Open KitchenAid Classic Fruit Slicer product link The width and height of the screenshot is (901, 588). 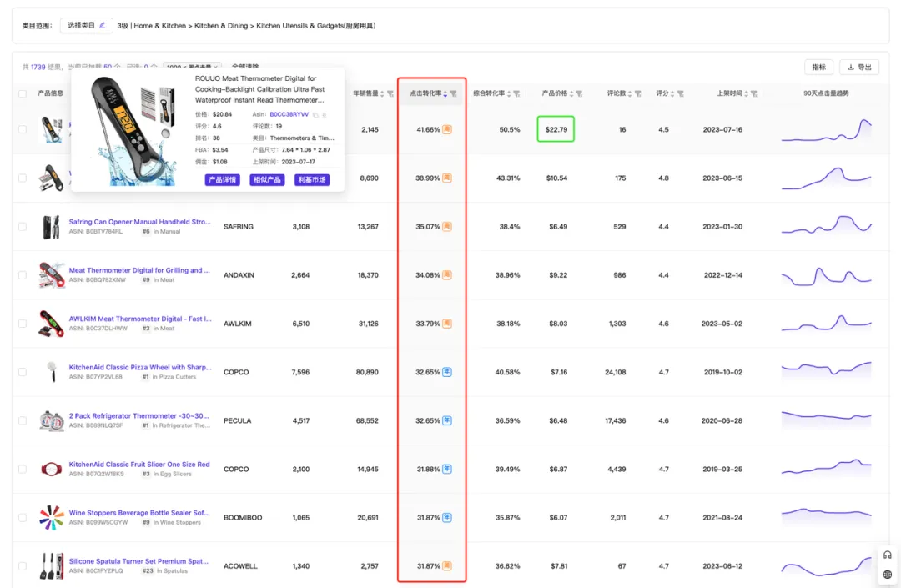coord(139,464)
